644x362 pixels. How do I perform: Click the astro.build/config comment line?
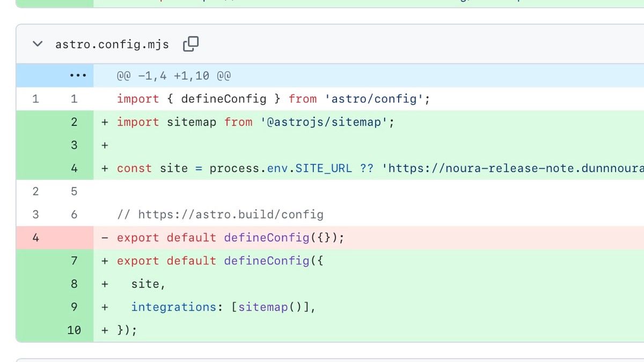coord(220,215)
